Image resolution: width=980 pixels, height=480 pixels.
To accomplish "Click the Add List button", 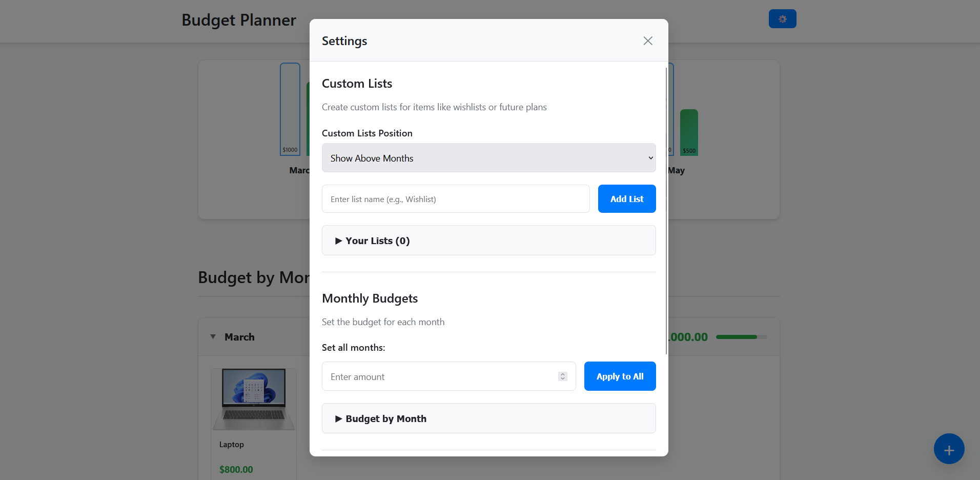I will 626,199.
